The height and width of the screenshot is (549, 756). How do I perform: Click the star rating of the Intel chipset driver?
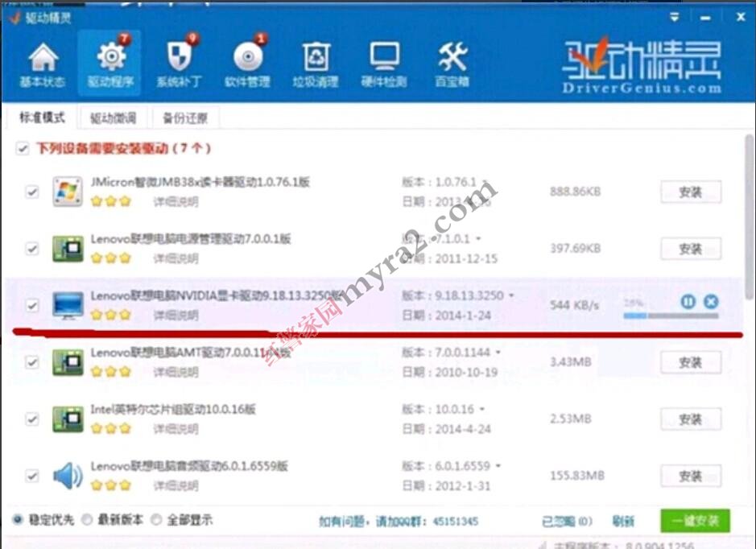[111, 428]
